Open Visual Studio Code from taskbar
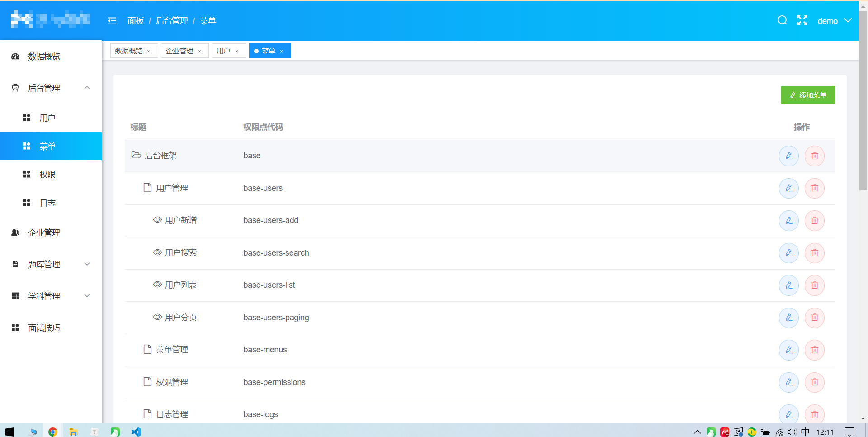The height and width of the screenshot is (437, 868). tap(136, 432)
